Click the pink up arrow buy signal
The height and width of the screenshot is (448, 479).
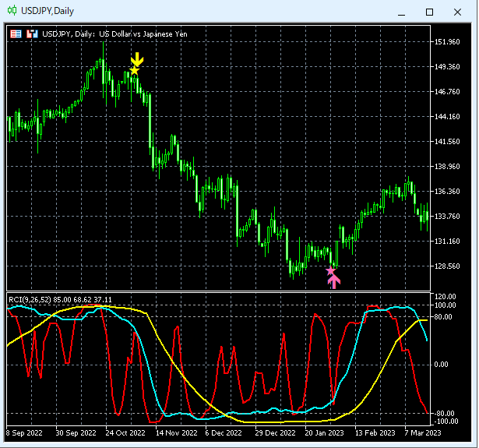334,282
